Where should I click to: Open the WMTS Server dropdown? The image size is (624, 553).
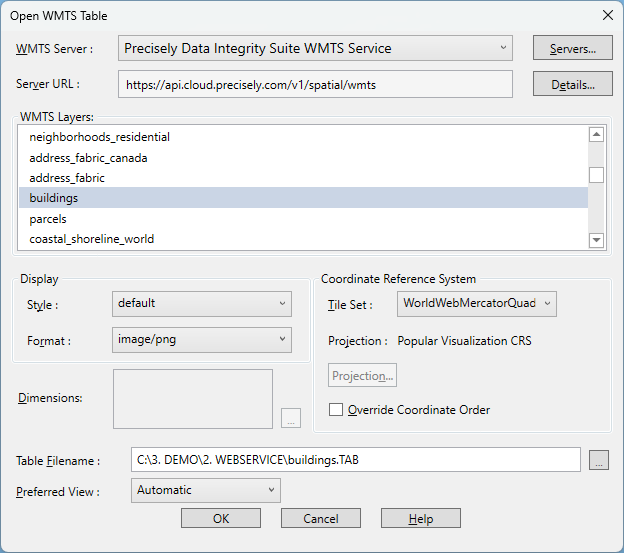click(x=315, y=48)
